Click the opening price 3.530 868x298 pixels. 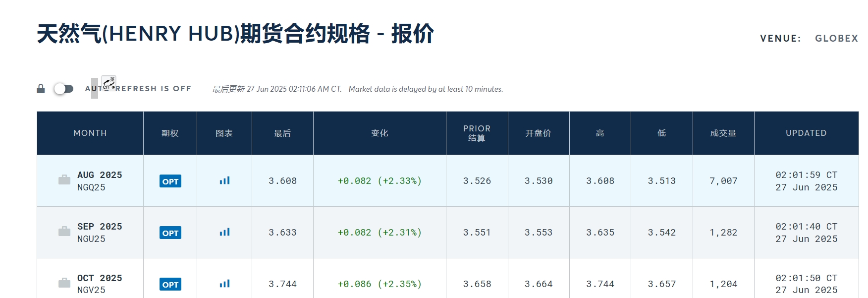(539, 181)
